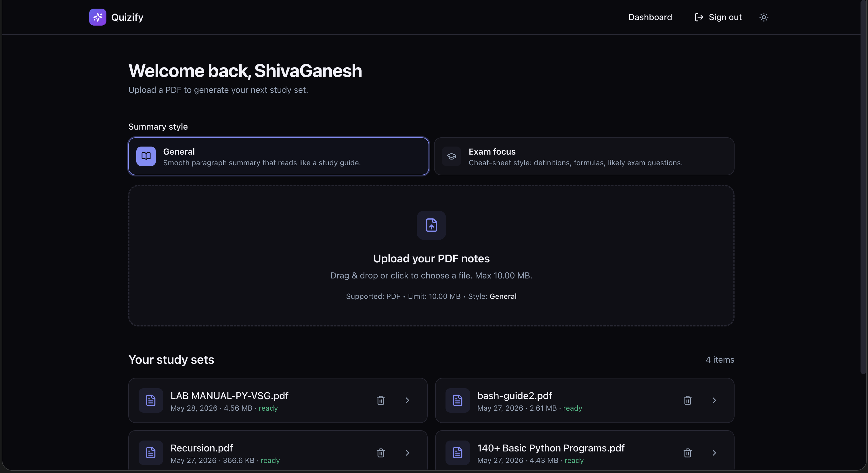Open bash-guide2.pdf via its chevron arrow
This screenshot has width=868, height=473.
click(714, 400)
